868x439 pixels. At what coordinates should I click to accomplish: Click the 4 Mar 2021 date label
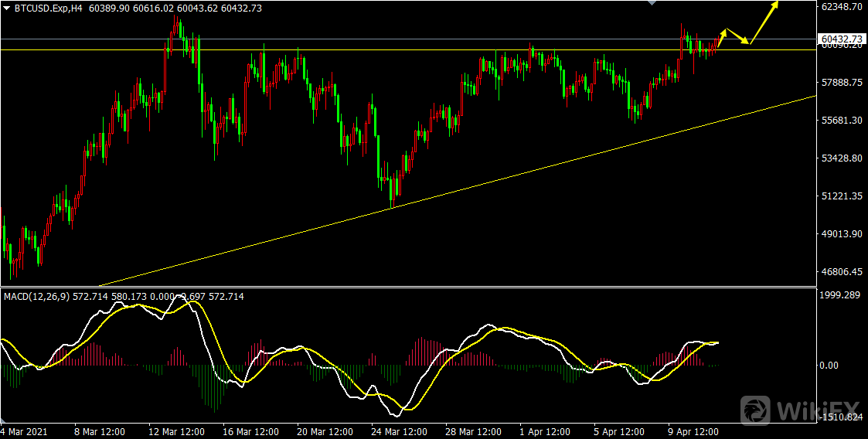[x=26, y=431]
